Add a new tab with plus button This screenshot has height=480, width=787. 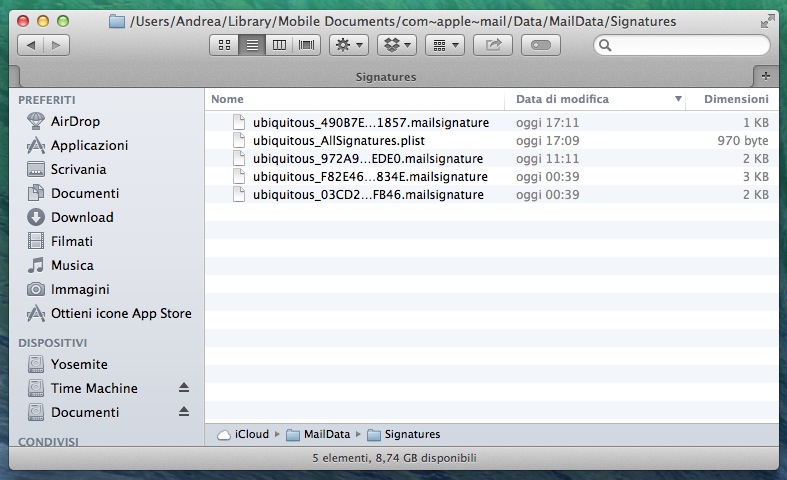765,76
